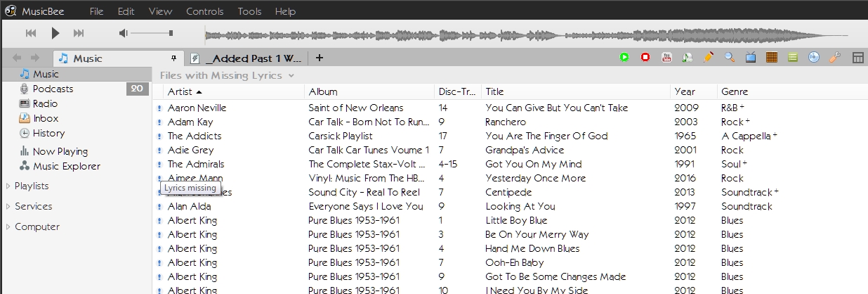Switch to the _Added Past 1 W... tab
This screenshot has width=868, height=294.
pos(246,58)
